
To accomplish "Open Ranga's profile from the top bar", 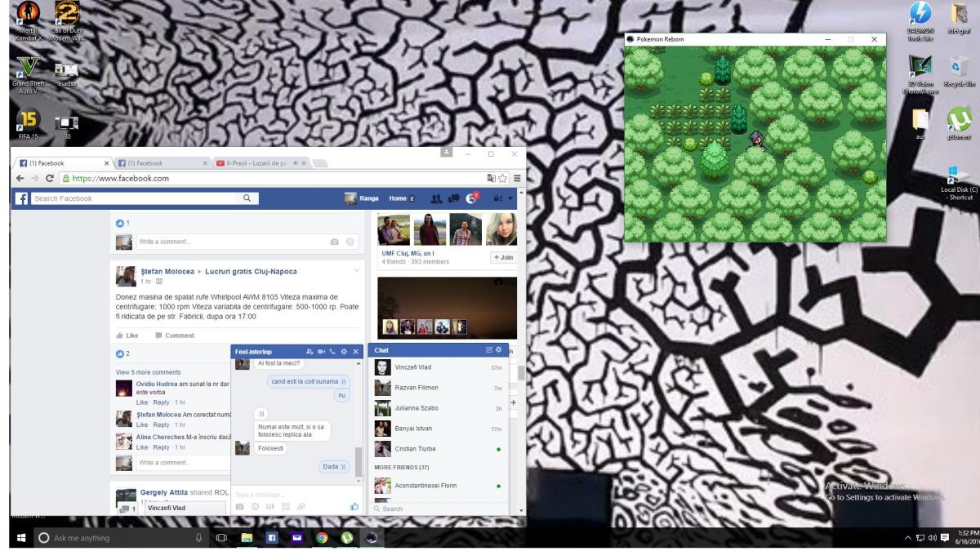I will click(x=362, y=198).
